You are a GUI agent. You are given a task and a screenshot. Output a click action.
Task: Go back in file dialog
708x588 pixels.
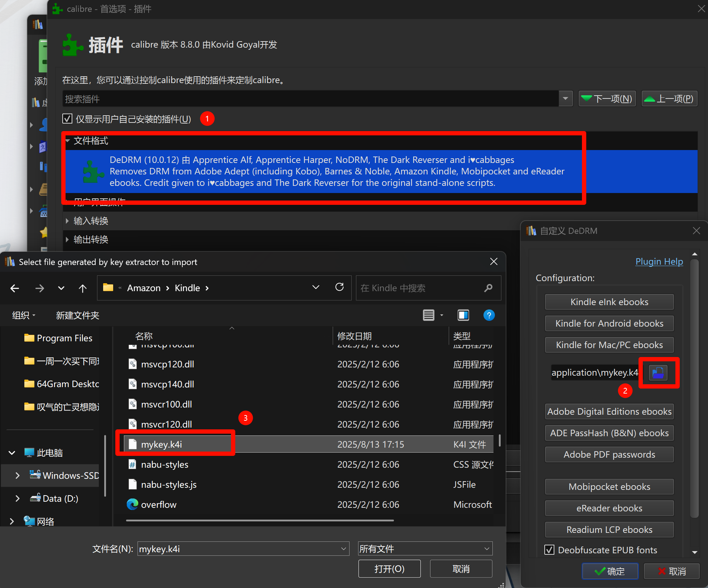click(x=15, y=288)
